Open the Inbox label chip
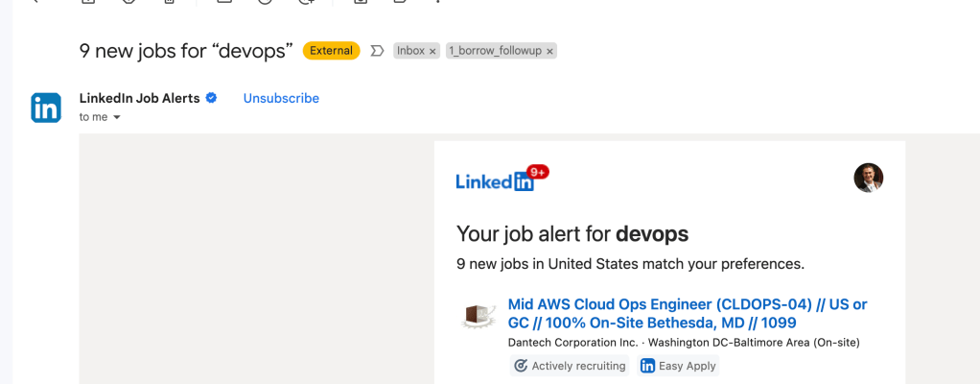 [x=410, y=51]
